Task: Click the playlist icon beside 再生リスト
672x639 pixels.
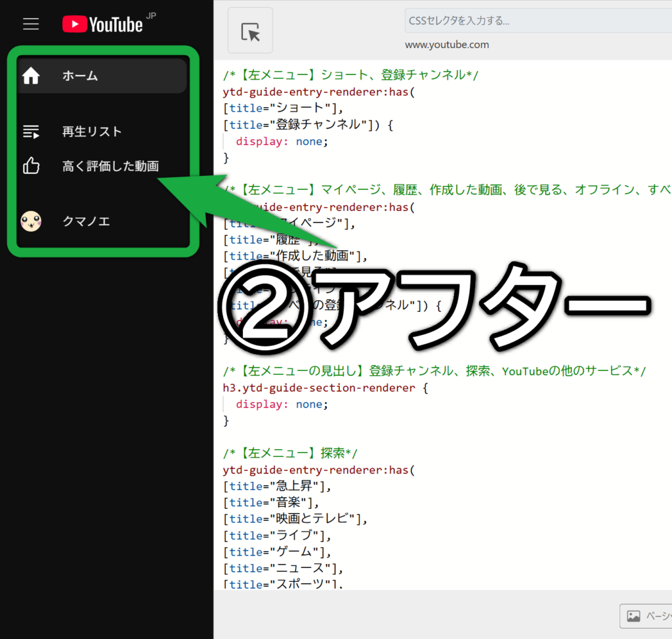Action: click(31, 131)
